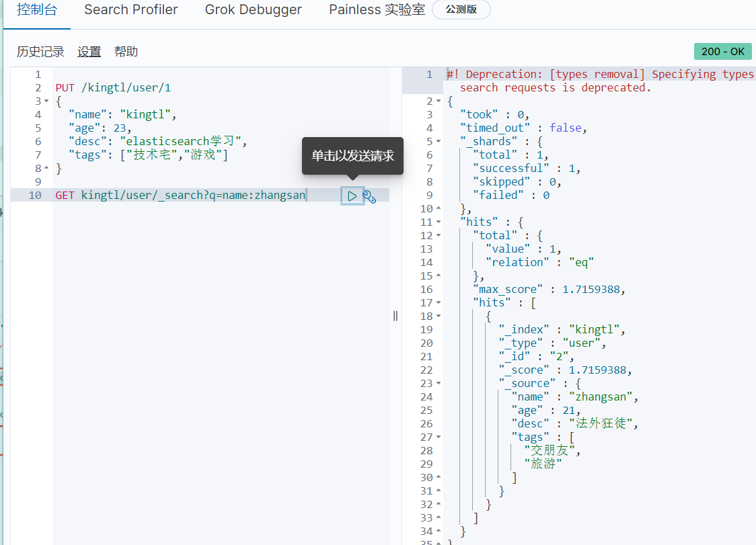756x545 pixels.
Task: Open the 设置 console settings
Action: pyautogui.click(x=89, y=52)
